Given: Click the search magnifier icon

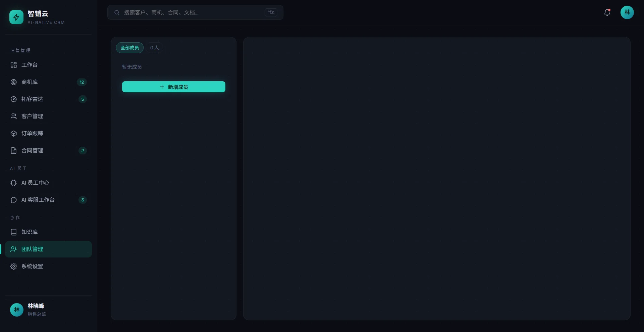Looking at the screenshot, I should (117, 12).
